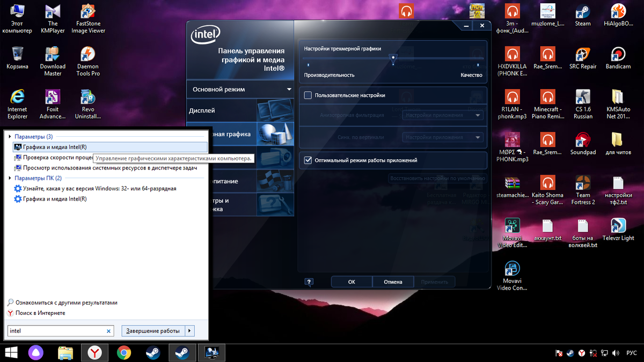Open the Yandex Browser taskbar button

95,352
